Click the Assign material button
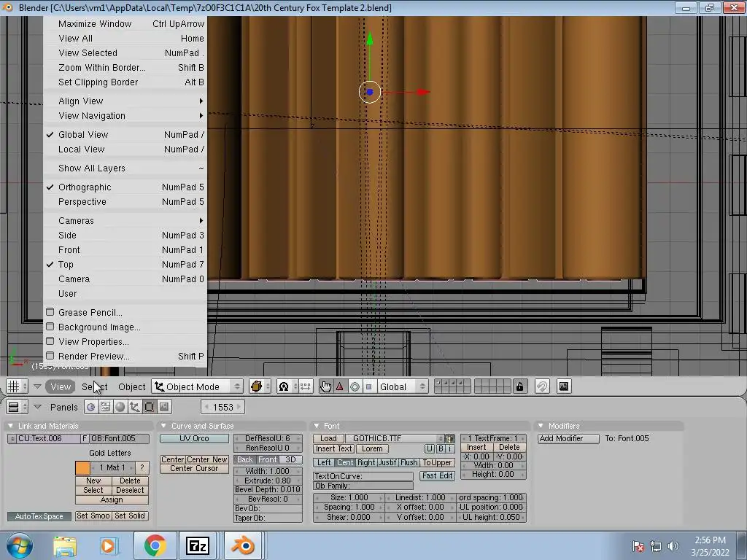 112,499
